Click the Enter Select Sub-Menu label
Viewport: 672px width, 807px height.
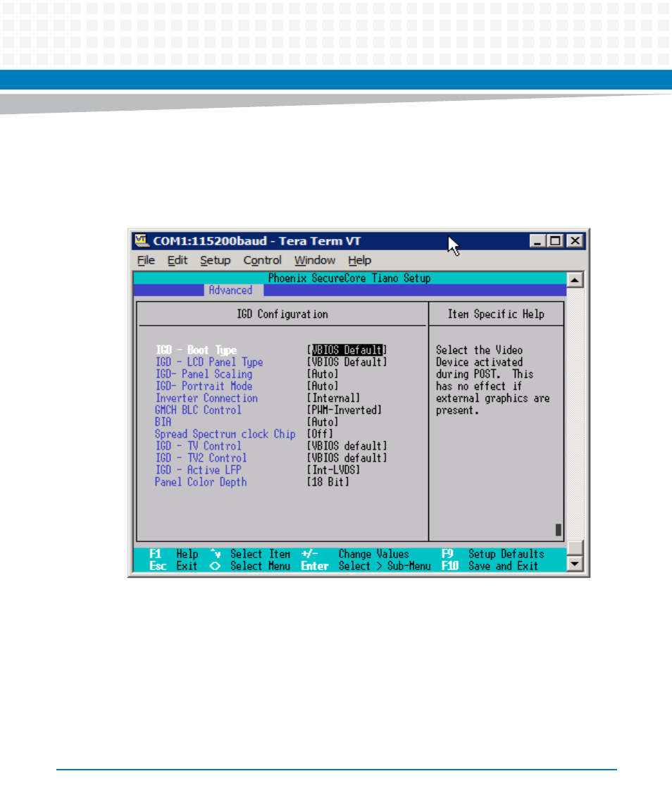tap(366, 566)
